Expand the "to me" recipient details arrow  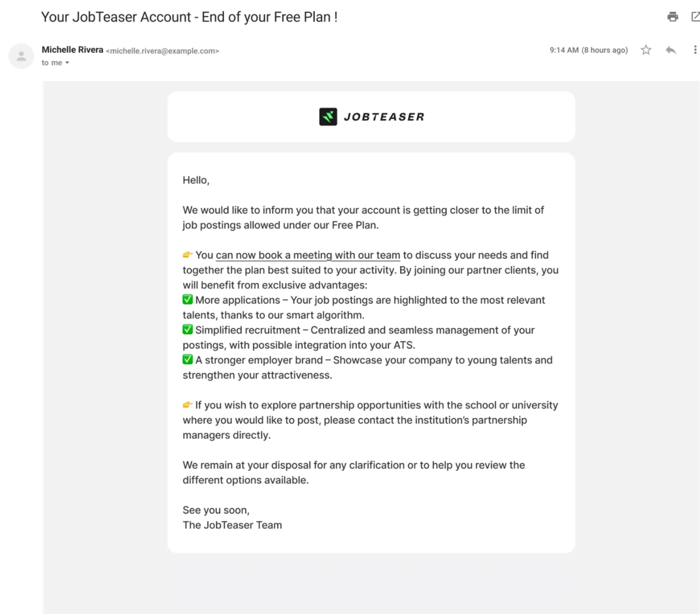[x=67, y=63]
